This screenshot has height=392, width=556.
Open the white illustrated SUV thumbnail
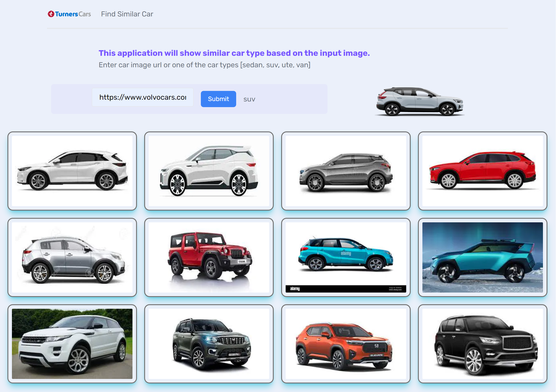pos(209,171)
